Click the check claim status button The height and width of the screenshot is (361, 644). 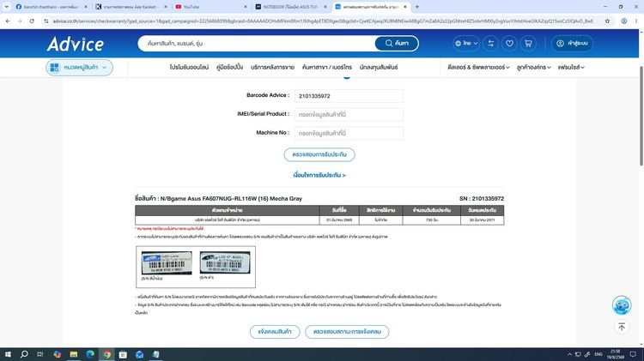[347, 332]
